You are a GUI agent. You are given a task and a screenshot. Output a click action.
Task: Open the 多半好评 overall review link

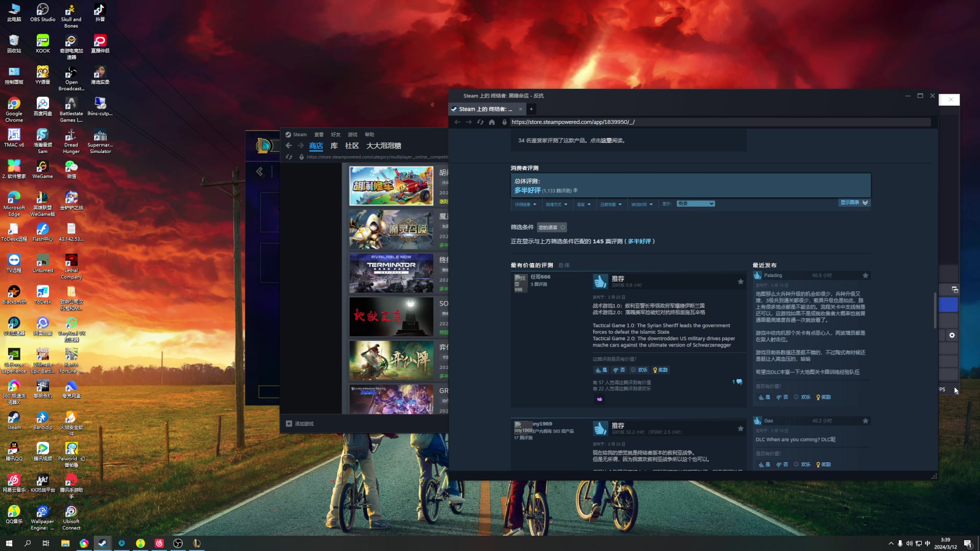527,190
